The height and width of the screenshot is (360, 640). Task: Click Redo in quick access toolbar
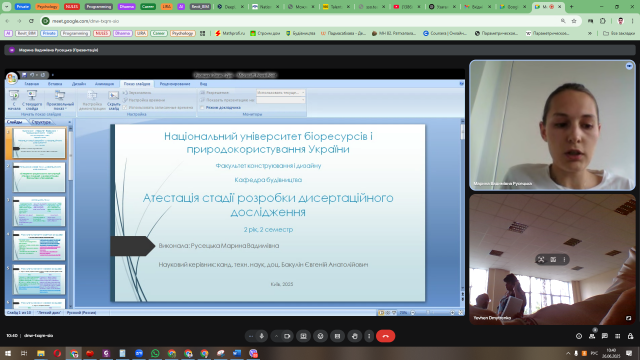pyautogui.click(x=42, y=75)
